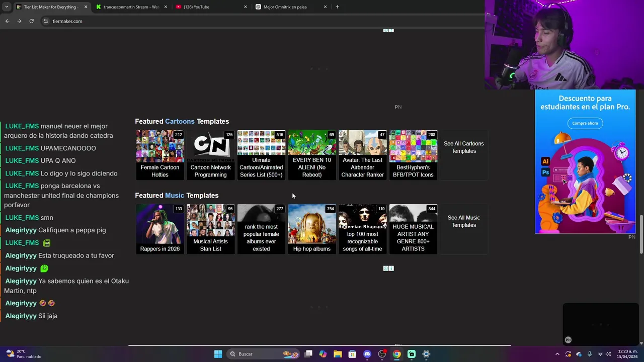Viewport: 644px width, 362px height.
Task: Click the sync update tray icon
Action: point(568,354)
